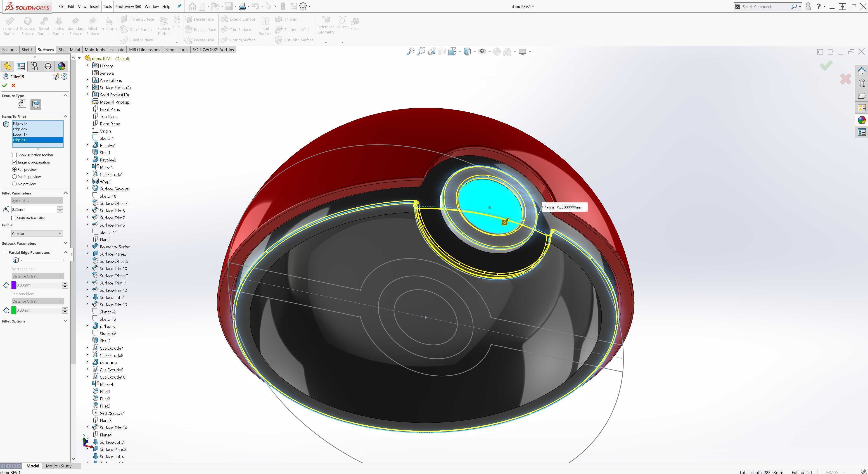Select the Partial preview radio button

tap(14, 177)
